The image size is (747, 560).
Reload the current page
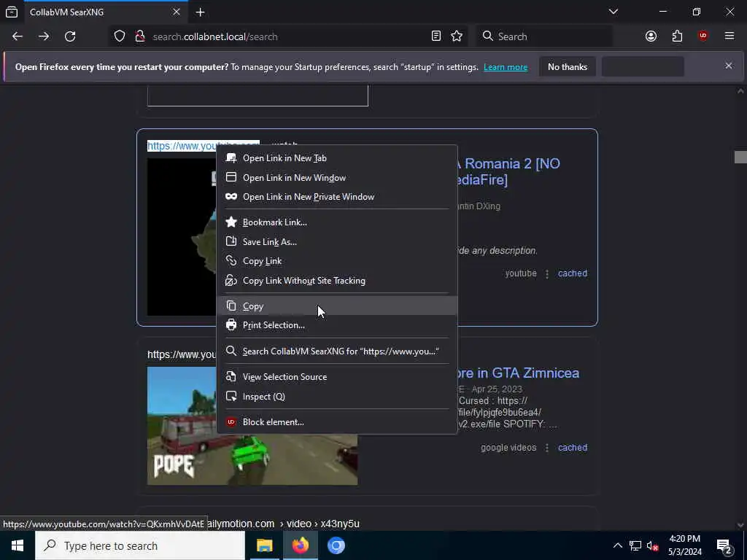[x=70, y=36]
